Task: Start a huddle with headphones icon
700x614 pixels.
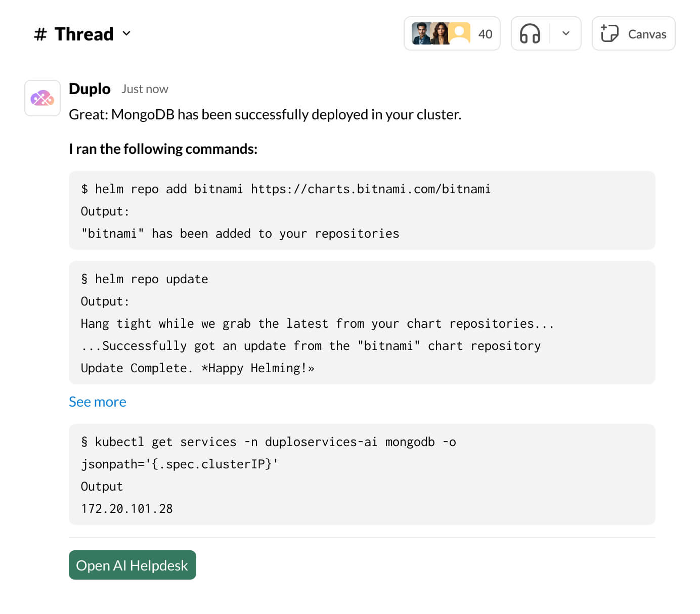Action: pyautogui.click(x=530, y=34)
